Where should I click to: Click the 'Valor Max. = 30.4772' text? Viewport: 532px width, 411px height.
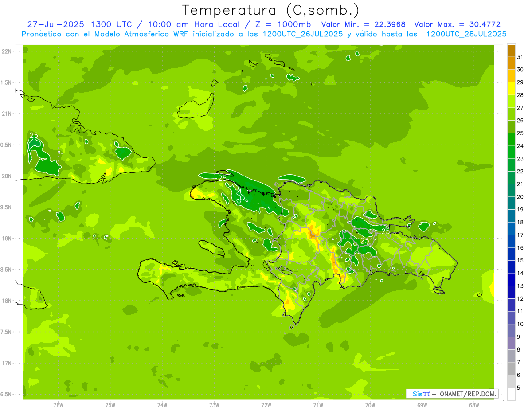point(458,24)
